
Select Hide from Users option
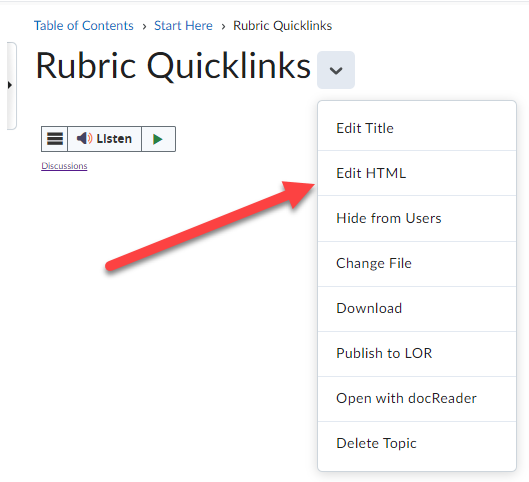[417, 218]
